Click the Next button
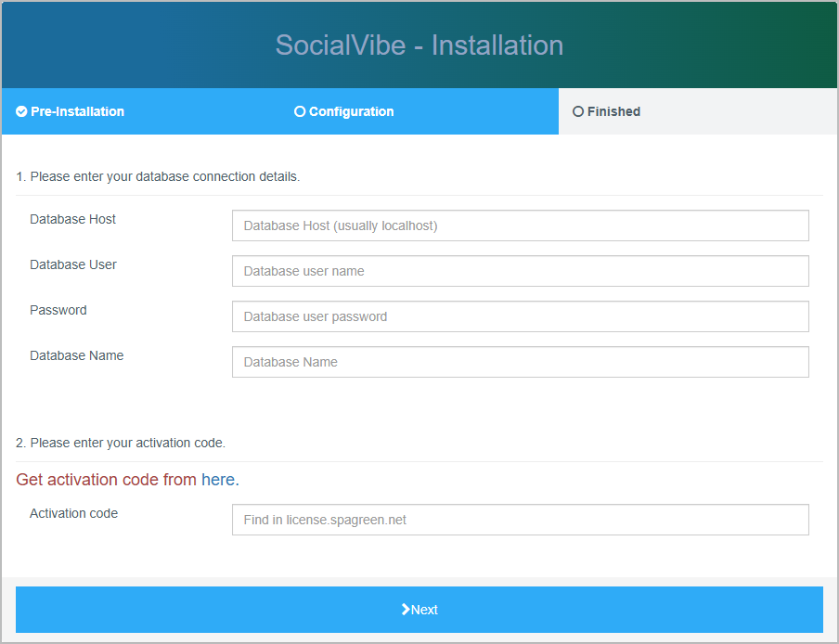This screenshot has height=644, width=839. (419, 610)
